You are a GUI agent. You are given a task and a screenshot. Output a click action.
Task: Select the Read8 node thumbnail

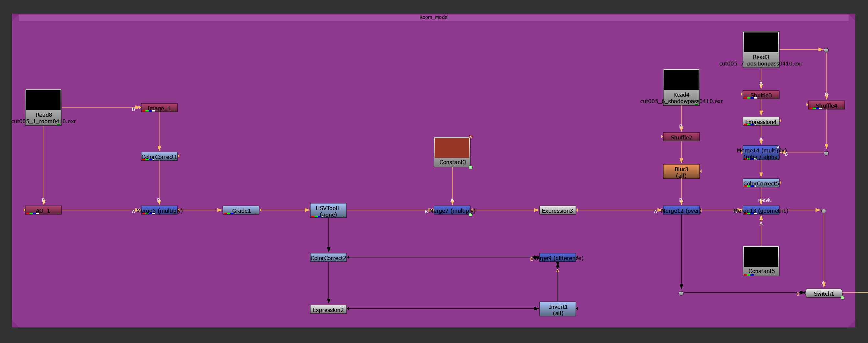coord(43,100)
